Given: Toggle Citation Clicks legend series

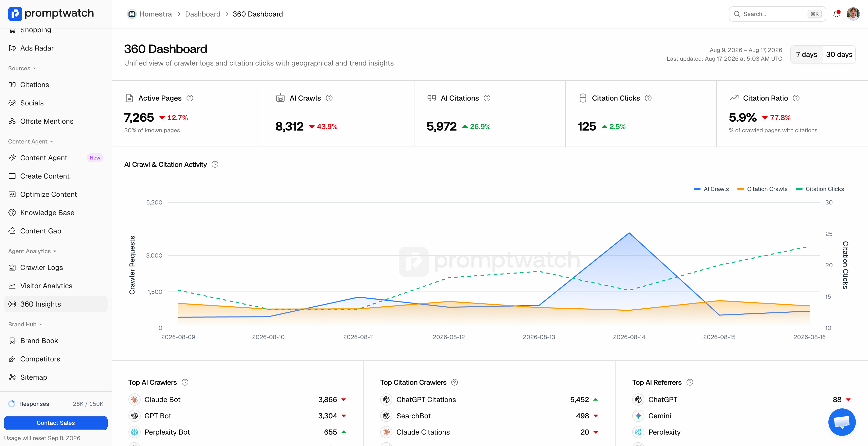Looking at the screenshot, I should tap(820, 189).
